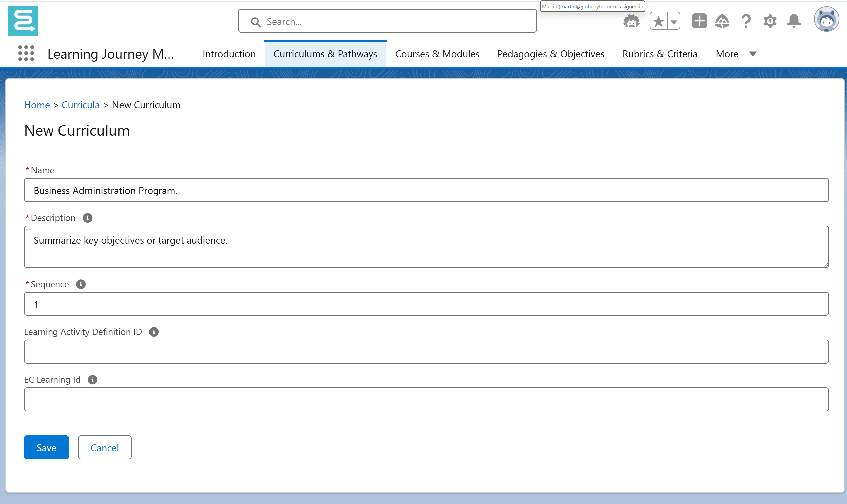Click the Description field info icon
Screen dimensions: 847x504
pyautogui.click(x=87, y=218)
